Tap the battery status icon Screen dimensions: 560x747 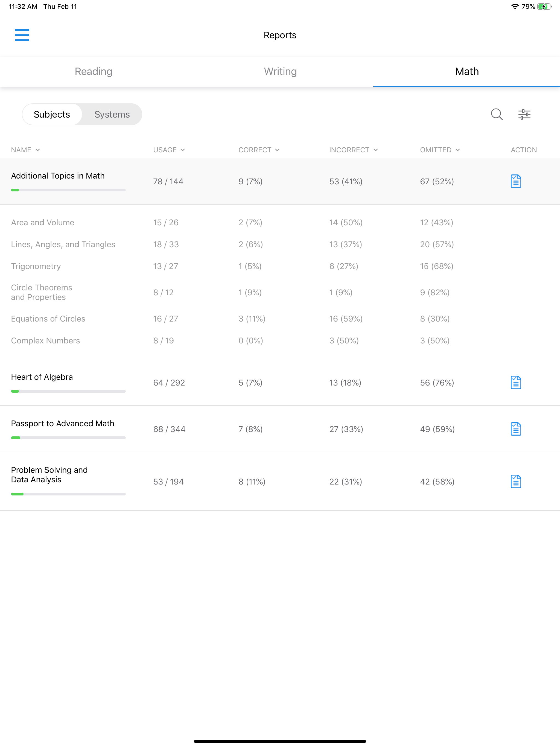(544, 6)
